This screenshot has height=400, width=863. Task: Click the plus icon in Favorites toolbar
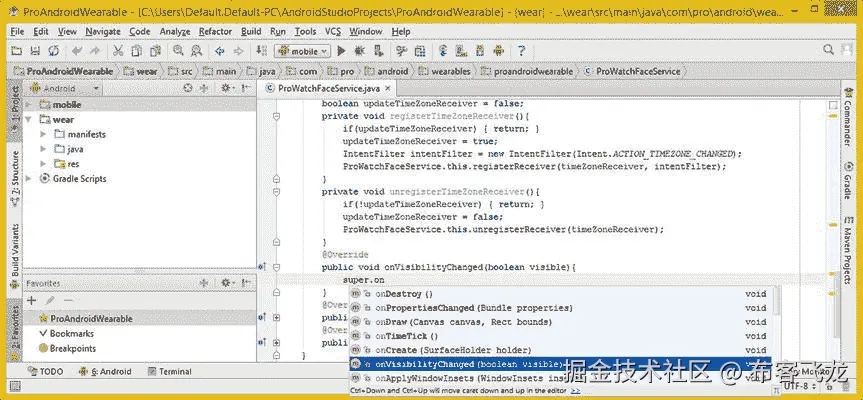click(31, 300)
